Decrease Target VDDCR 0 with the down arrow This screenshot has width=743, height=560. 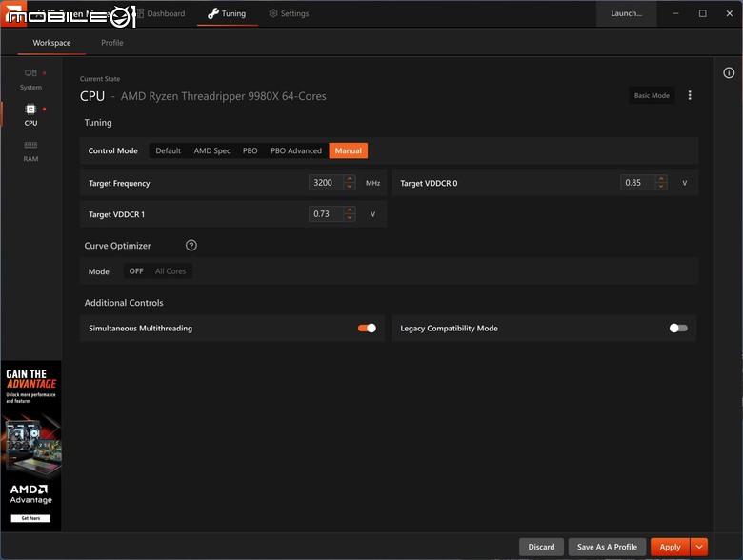(x=661, y=187)
